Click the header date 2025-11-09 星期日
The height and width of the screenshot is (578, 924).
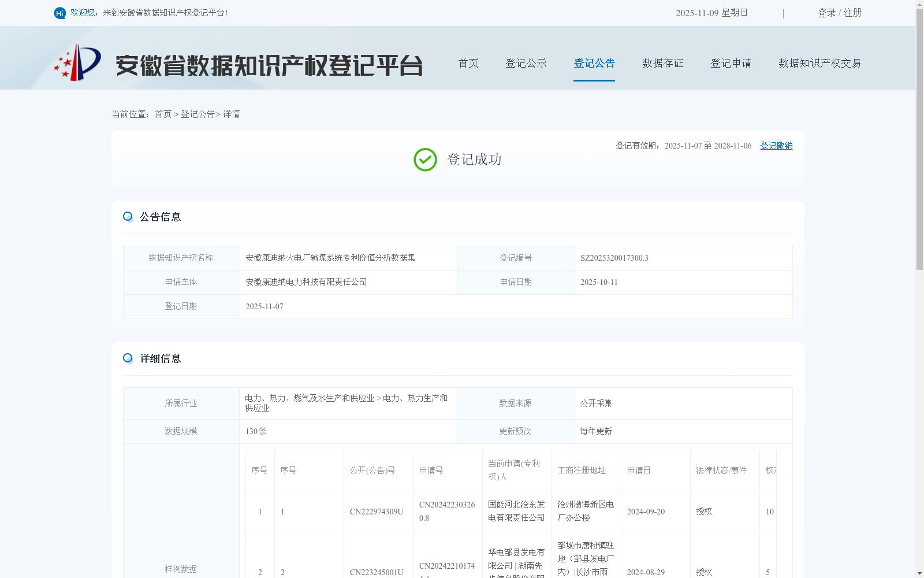point(711,13)
